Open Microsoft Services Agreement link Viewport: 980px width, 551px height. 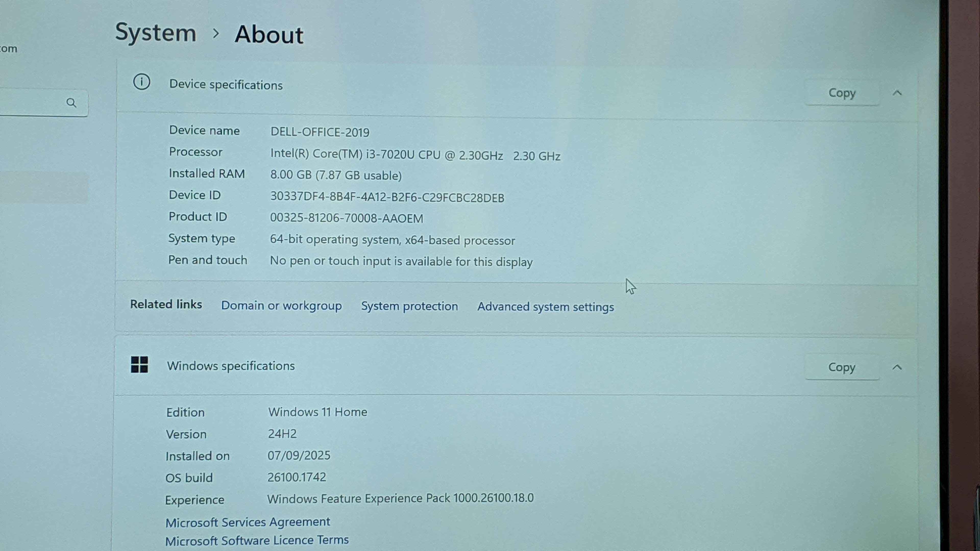(248, 522)
